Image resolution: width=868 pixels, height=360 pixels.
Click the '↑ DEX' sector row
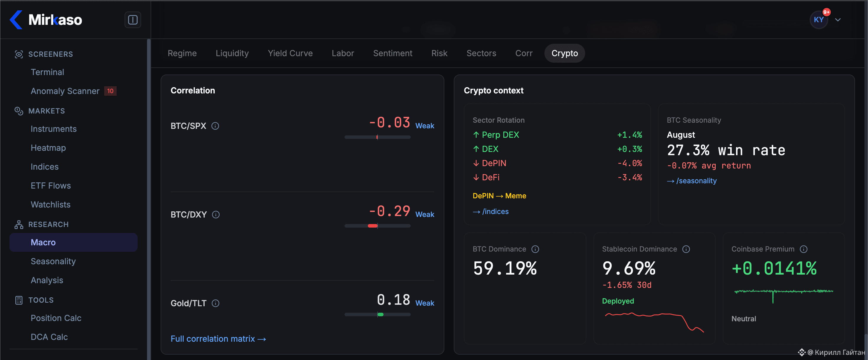click(x=557, y=149)
